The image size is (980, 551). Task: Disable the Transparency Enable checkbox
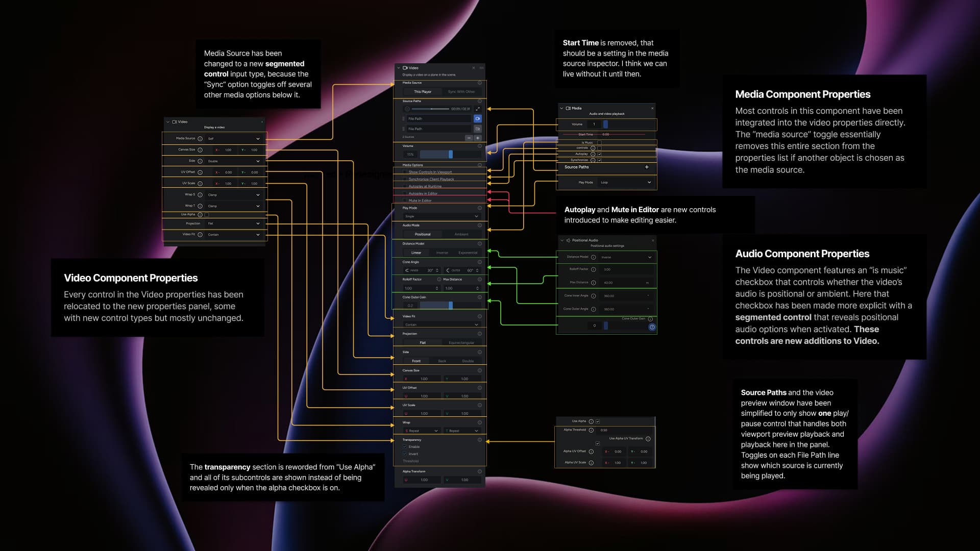coord(404,446)
